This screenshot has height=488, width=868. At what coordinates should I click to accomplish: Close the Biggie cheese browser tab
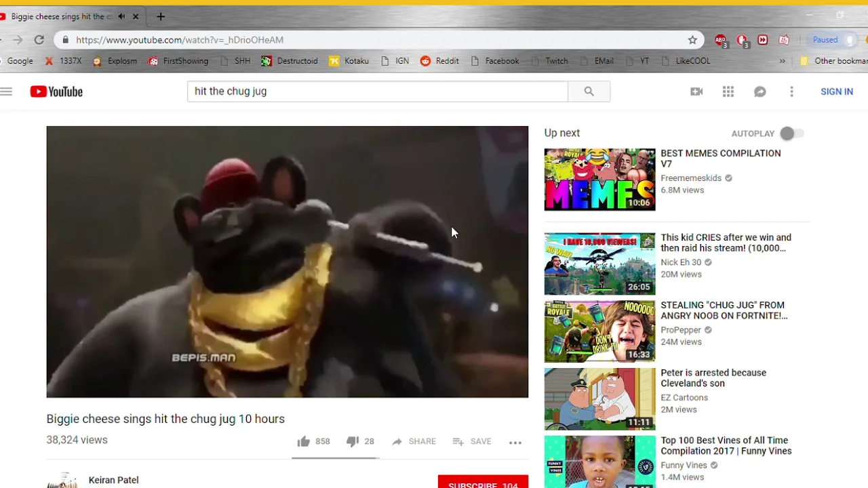pos(136,16)
